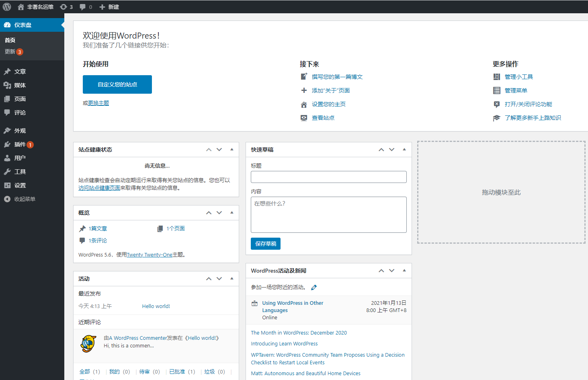This screenshot has height=380, width=588.
Task: Click the 页面 pages icon in sidebar
Action: (7, 99)
